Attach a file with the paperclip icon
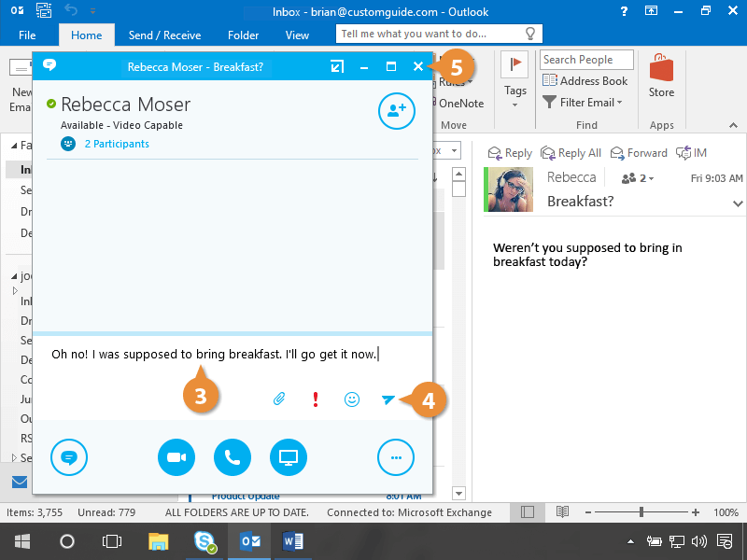 [278, 399]
